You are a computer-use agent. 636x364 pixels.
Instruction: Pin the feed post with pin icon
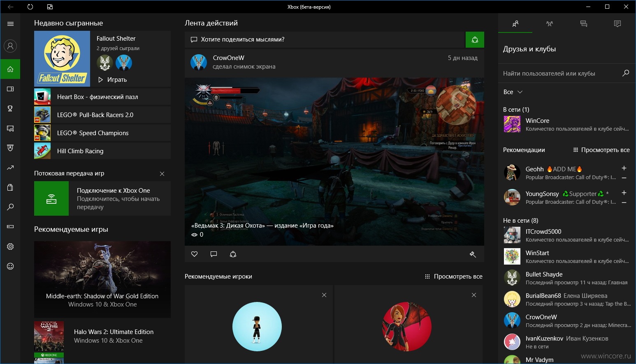pyautogui.click(x=473, y=254)
